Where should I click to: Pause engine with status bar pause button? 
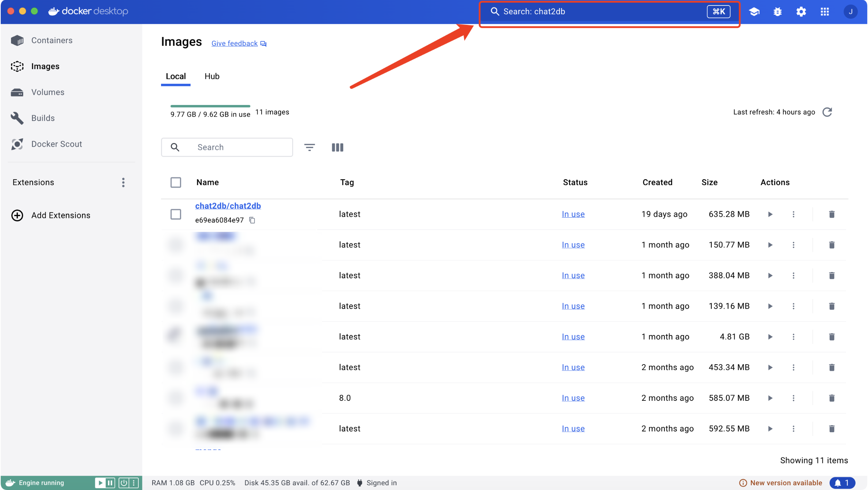(x=110, y=483)
